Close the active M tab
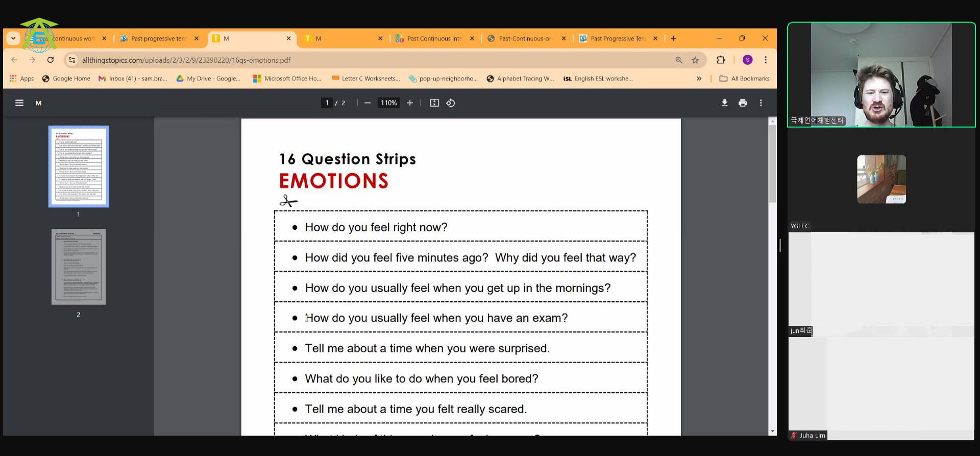 click(288, 38)
